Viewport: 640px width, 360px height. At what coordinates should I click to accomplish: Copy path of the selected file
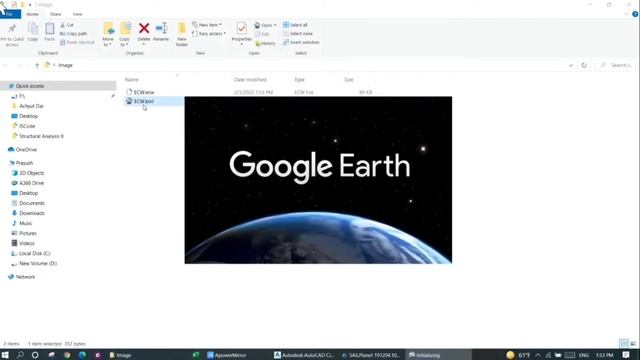73,34
